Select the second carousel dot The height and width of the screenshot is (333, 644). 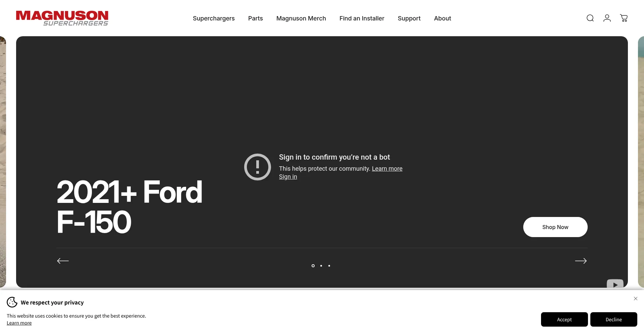click(321, 266)
